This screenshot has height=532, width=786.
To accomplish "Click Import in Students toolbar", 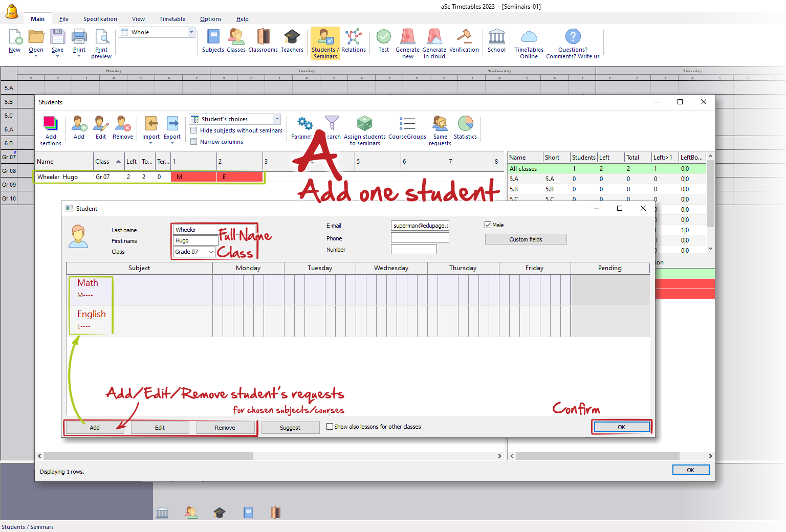I will pos(151,128).
